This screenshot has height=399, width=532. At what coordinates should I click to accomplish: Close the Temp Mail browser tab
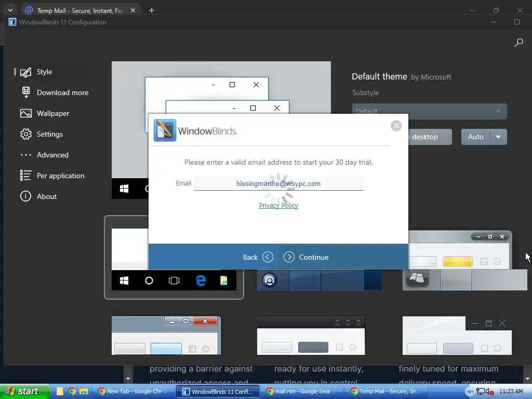(133, 10)
